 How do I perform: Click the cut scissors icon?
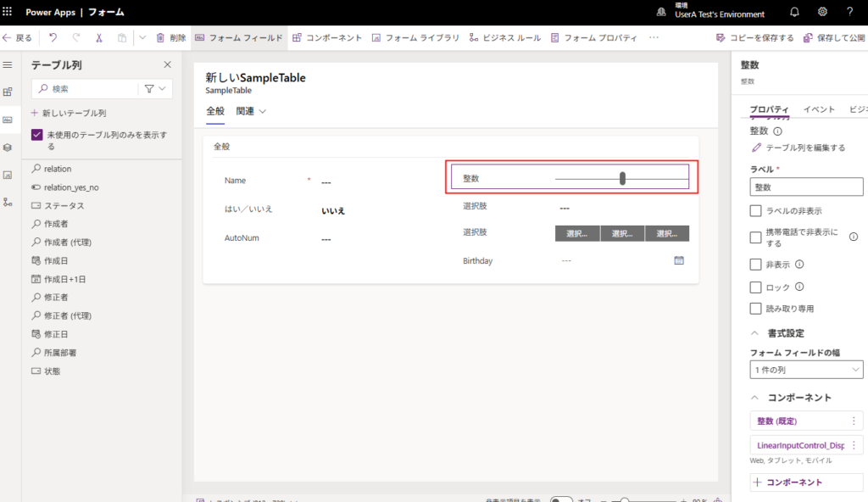99,38
